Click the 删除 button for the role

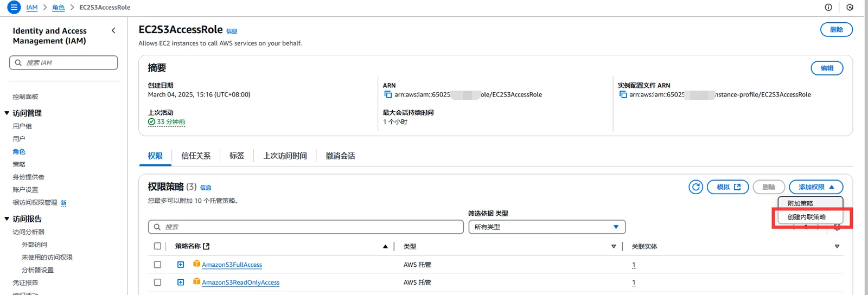tap(836, 30)
